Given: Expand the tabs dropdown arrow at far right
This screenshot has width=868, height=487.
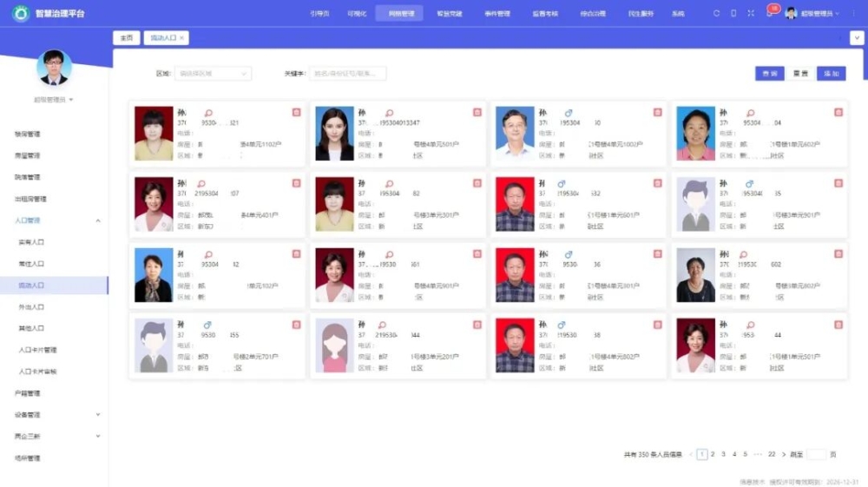Looking at the screenshot, I should pyautogui.click(x=856, y=38).
